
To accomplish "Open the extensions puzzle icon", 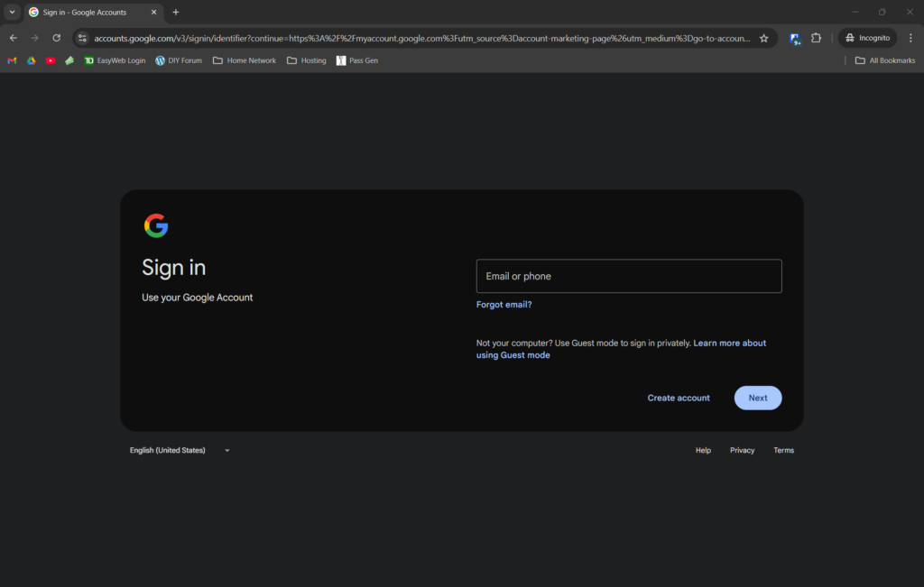I will coord(816,38).
